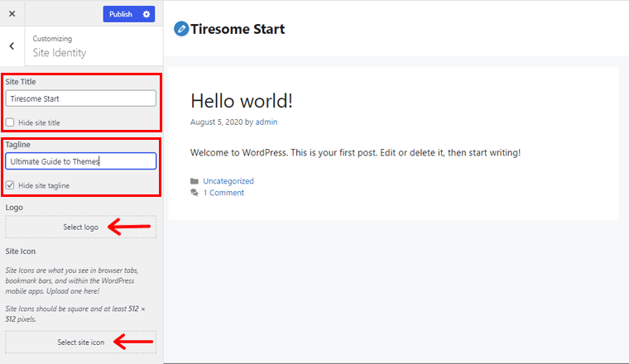Image resolution: width=629 pixels, height=364 pixels.
Task: Open the Hello world! post title
Action: pyautogui.click(x=241, y=101)
